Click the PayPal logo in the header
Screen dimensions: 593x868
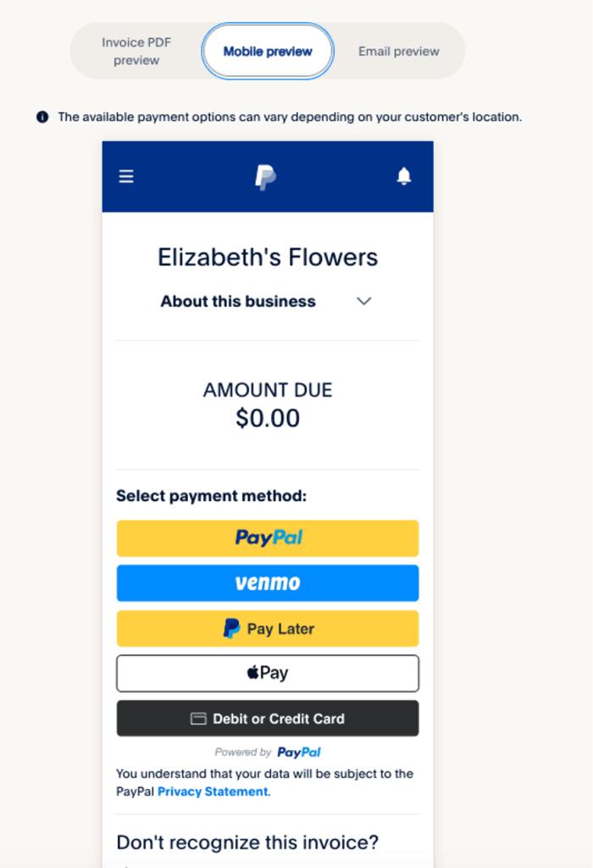click(267, 175)
